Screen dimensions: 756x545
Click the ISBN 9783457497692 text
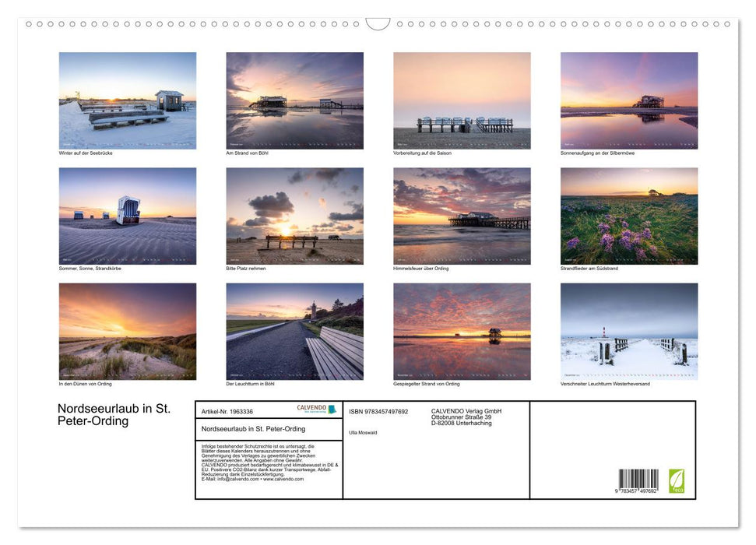point(378,411)
